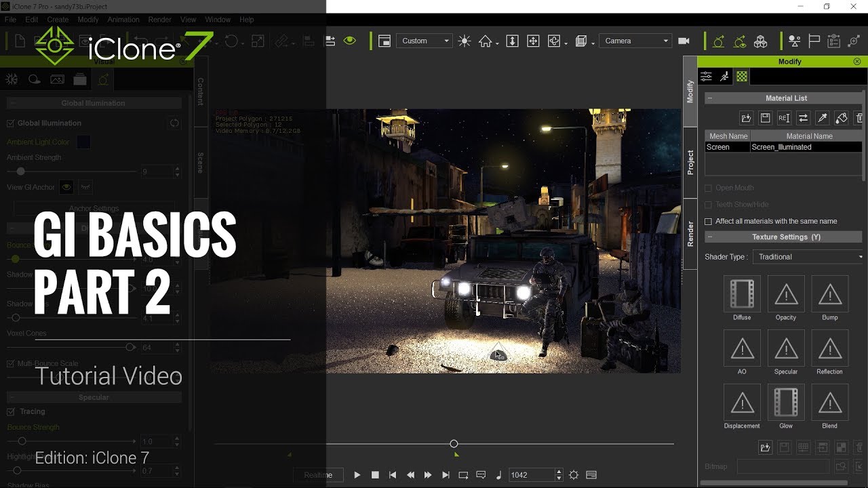Open the Modify side tab
Image resolution: width=868 pixels, height=488 pixels.
[690, 91]
